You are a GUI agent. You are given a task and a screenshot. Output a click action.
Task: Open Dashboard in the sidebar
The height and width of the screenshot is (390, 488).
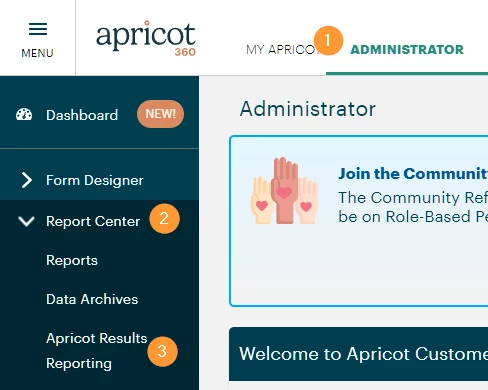click(x=82, y=115)
